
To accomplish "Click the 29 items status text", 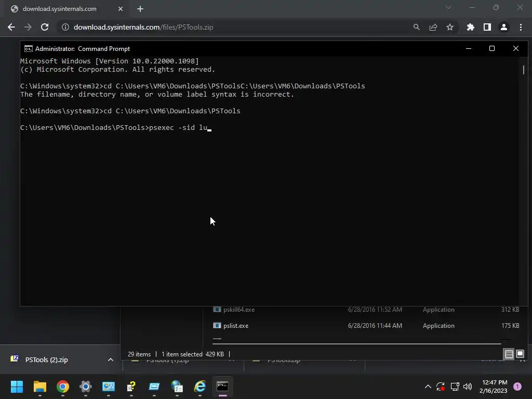I will [x=139, y=354].
